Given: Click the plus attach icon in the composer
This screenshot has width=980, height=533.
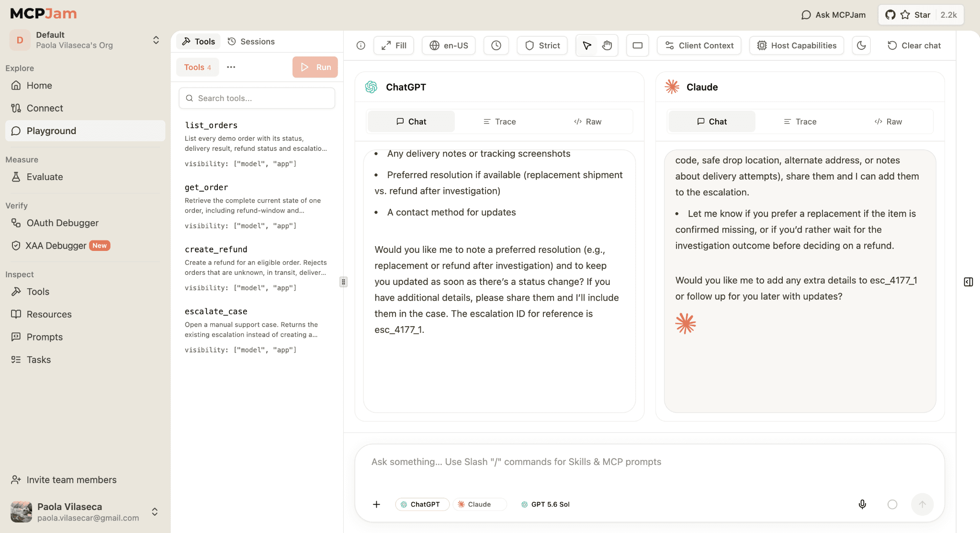Looking at the screenshot, I should tap(377, 504).
